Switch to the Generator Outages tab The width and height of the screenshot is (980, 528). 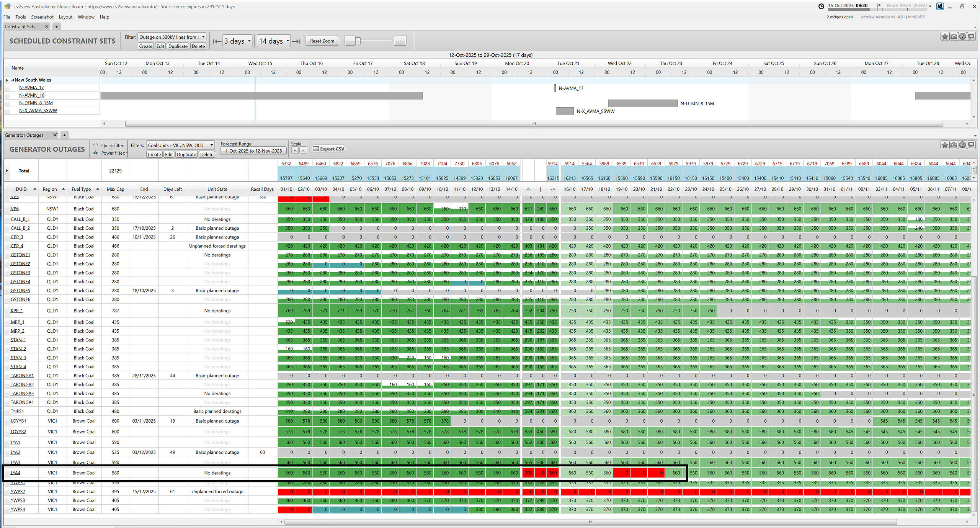click(24, 135)
